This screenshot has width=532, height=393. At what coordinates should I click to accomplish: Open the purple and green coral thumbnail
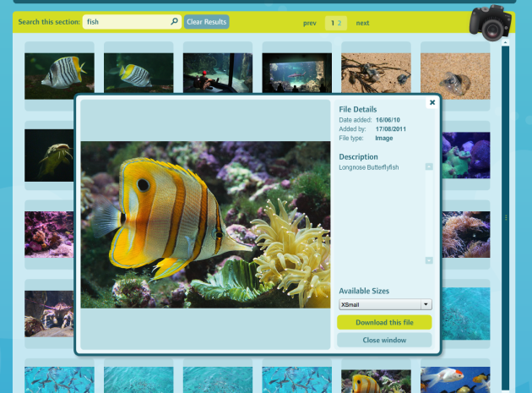[x=466, y=156]
